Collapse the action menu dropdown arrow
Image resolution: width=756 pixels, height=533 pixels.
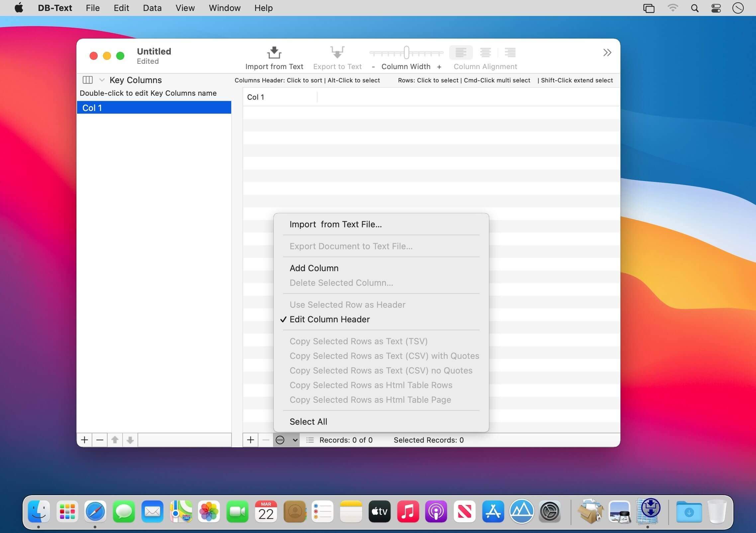point(295,440)
